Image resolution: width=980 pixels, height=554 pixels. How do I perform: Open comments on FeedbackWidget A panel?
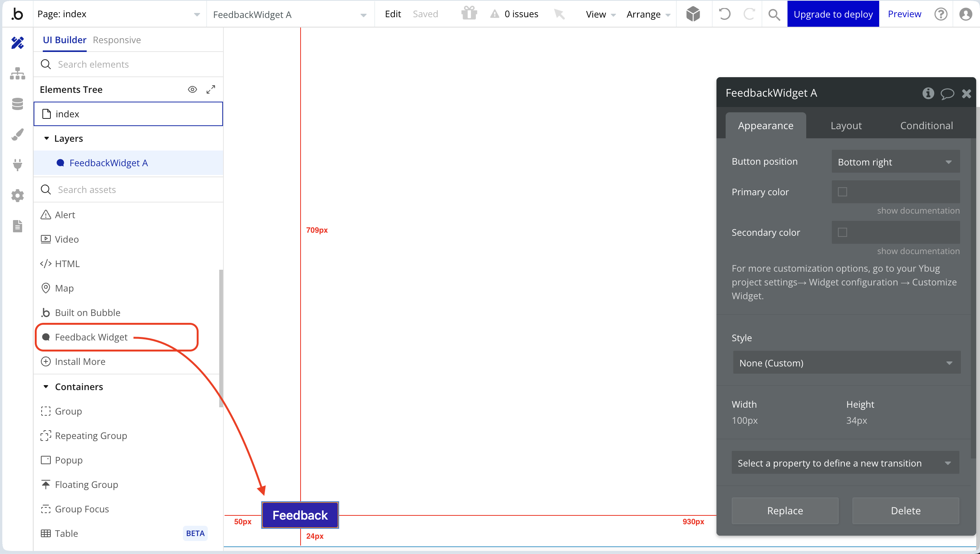coord(947,94)
